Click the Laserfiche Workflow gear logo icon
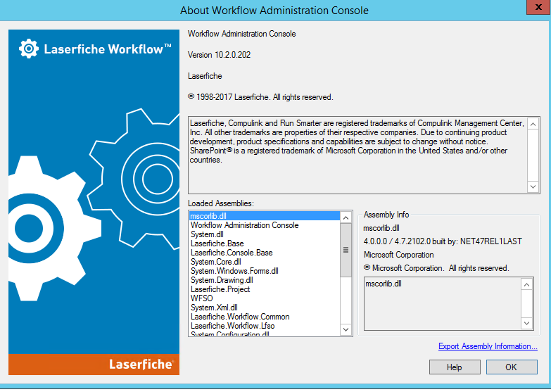 click(28, 49)
